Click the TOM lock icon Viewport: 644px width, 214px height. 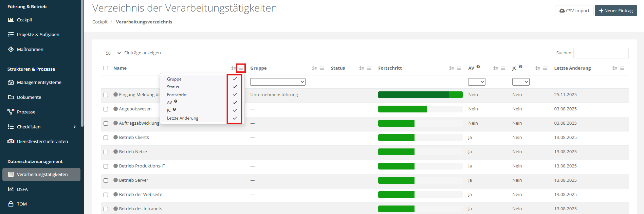11,204
